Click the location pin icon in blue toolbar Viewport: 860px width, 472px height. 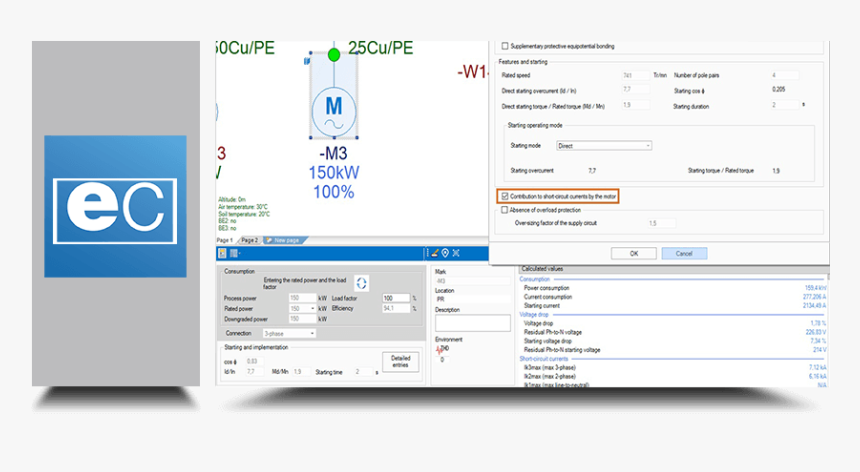coord(445,253)
